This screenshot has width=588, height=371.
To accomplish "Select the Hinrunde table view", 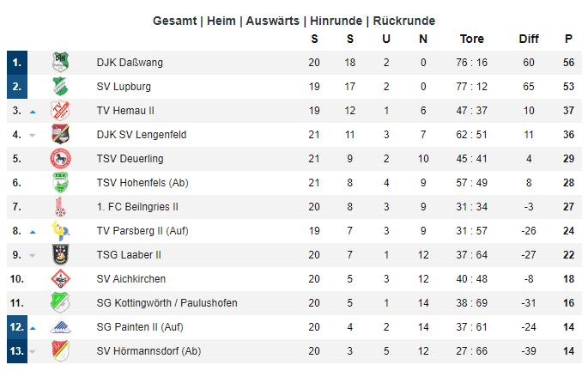I will tap(336, 21).
